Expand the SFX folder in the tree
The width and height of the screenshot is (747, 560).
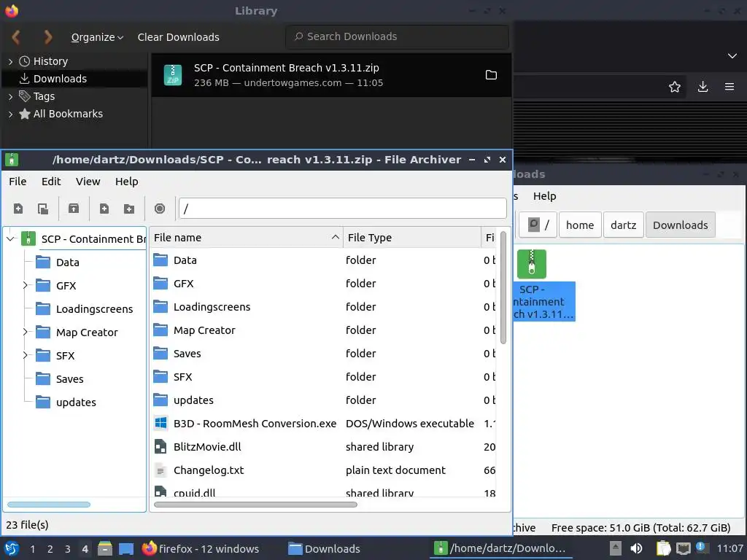26,355
